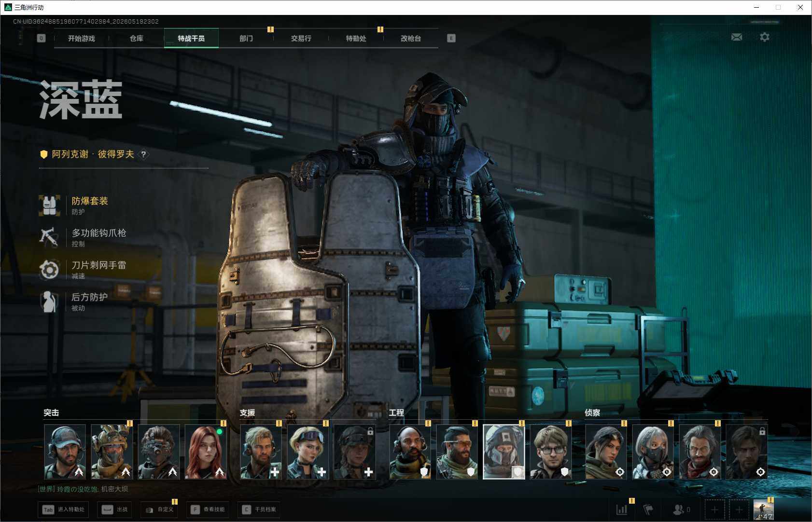Image resolution: width=812 pixels, height=522 pixels.
Task: Click the 进入特勤处 button
Action: [x=63, y=509]
